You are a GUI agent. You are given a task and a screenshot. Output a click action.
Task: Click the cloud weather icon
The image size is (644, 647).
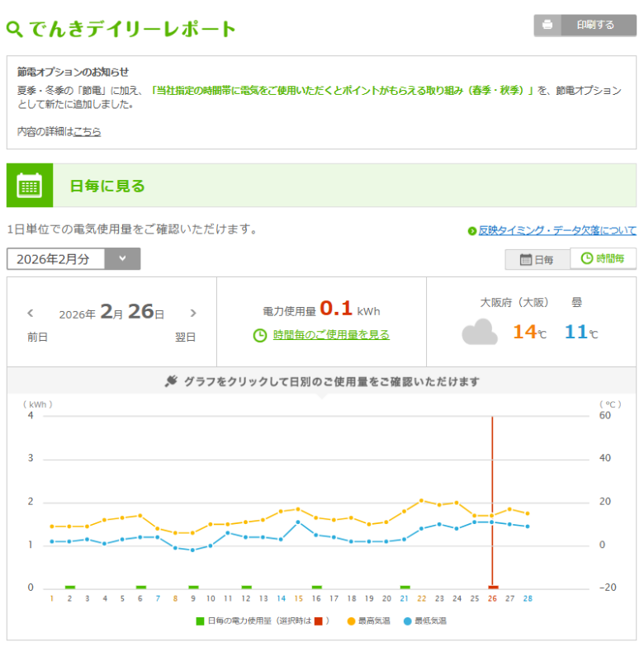point(479,332)
